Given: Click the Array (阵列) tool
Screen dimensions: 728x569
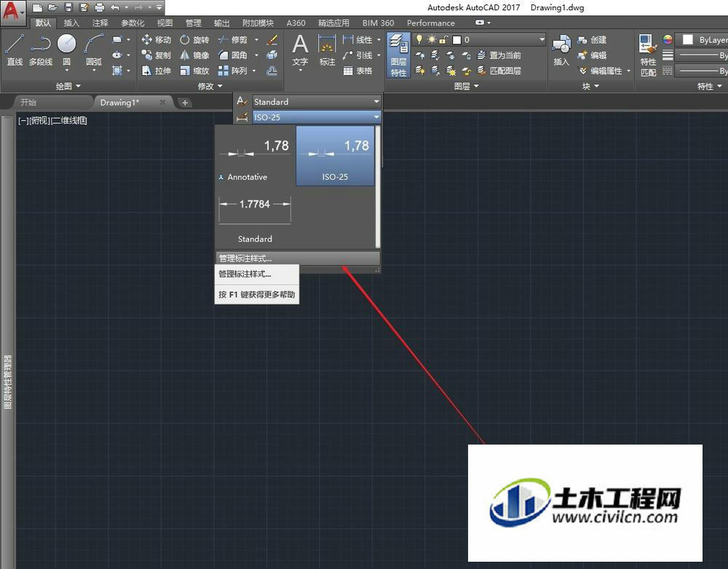Looking at the screenshot, I should pos(233,71).
